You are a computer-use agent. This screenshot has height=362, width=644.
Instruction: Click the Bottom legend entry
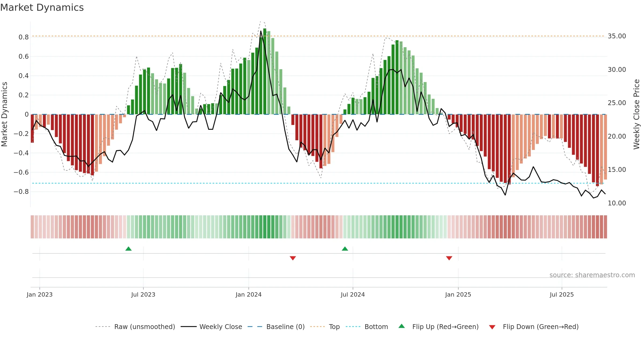click(x=367, y=327)
